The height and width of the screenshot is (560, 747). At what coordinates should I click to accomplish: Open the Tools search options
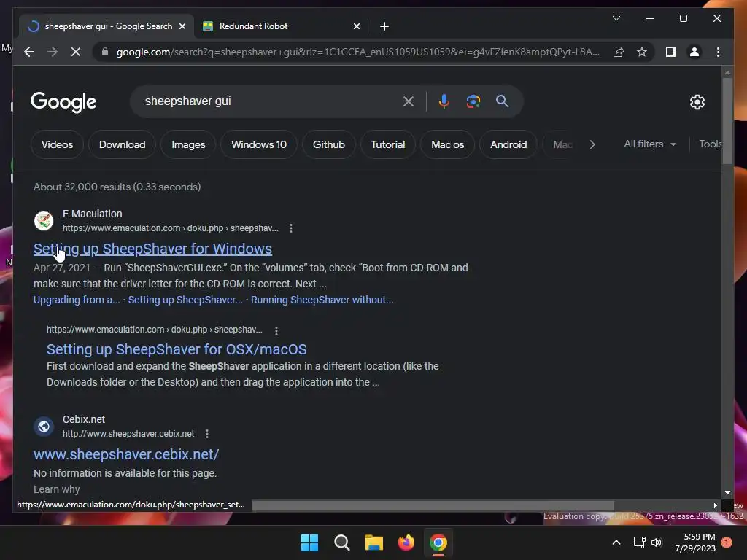click(710, 144)
